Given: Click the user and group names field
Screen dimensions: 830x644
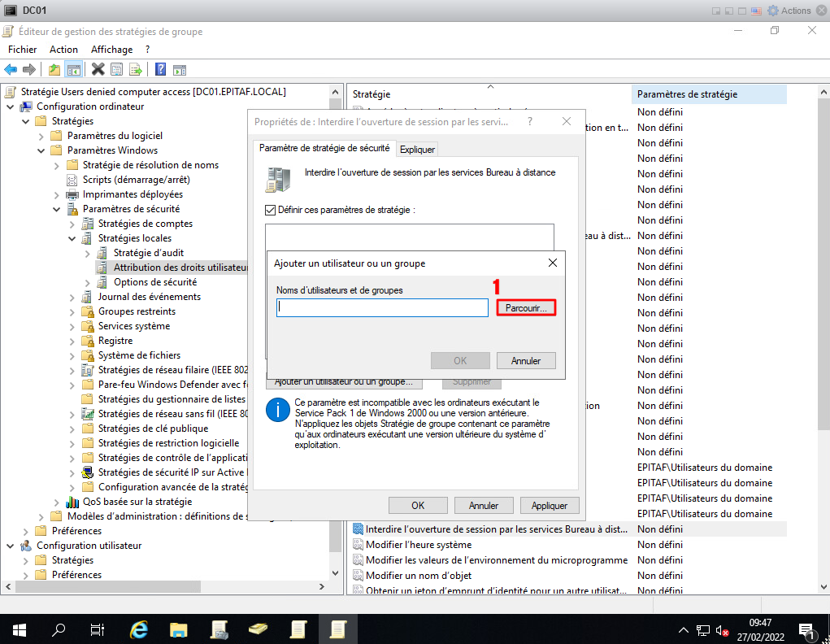Looking at the screenshot, I should coord(382,308).
